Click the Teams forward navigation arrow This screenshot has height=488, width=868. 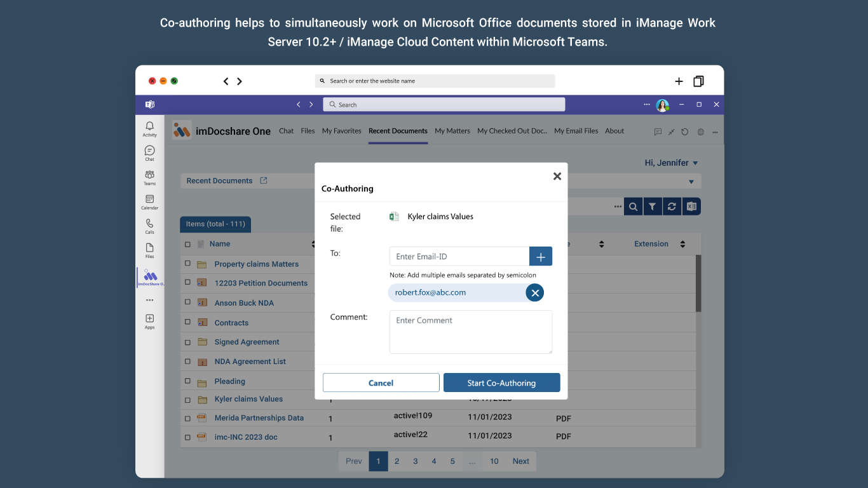click(x=311, y=104)
